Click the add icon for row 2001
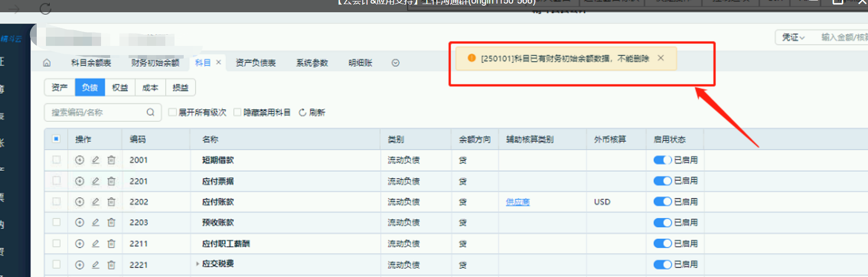The image size is (868, 277). [80, 160]
